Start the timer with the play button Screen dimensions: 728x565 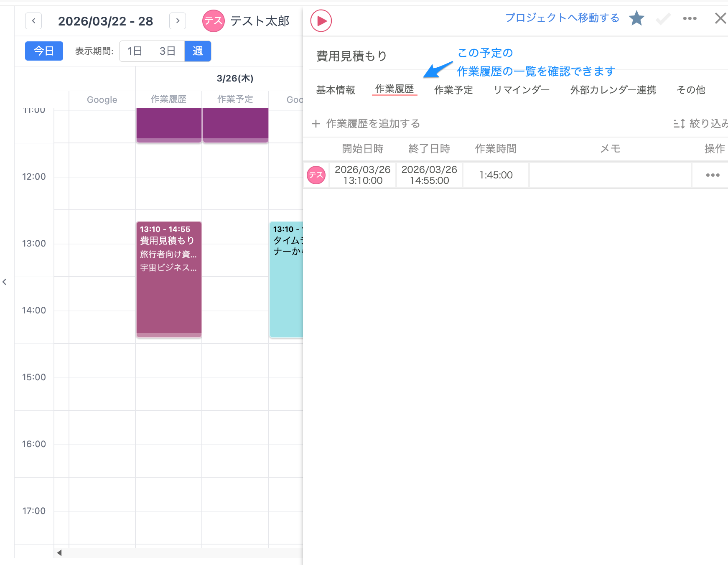tap(320, 20)
